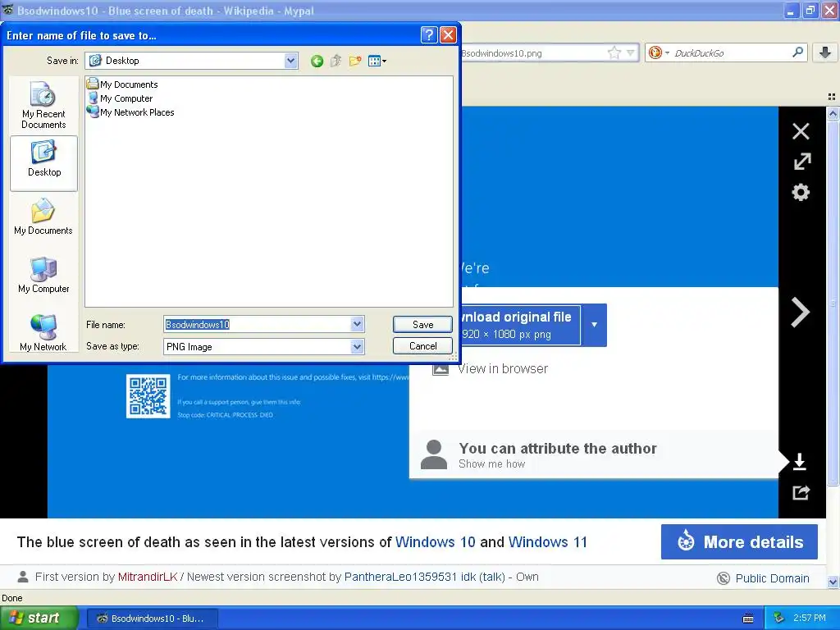Image resolution: width=840 pixels, height=630 pixels.
Task: Click the Save button
Action: 422,324
